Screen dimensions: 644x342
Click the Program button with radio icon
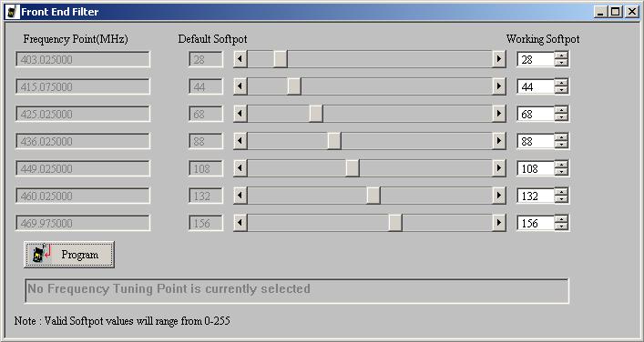click(69, 255)
